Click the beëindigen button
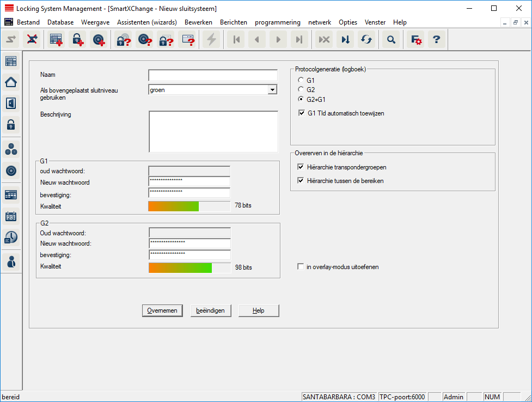 point(211,310)
